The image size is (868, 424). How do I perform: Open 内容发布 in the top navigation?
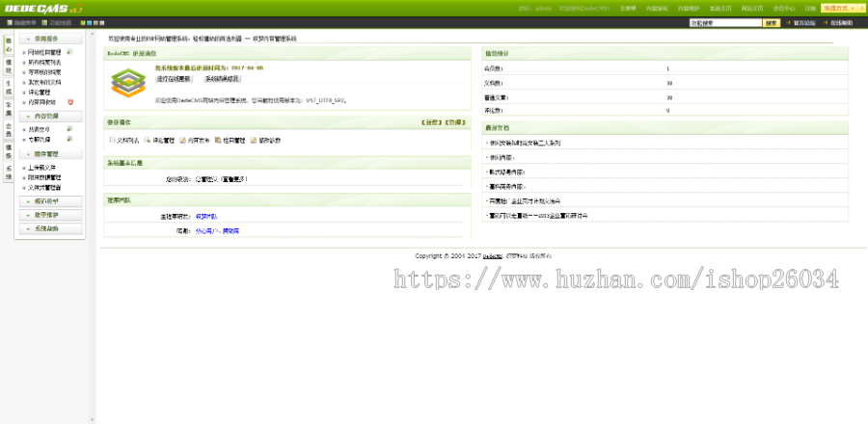[657, 9]
